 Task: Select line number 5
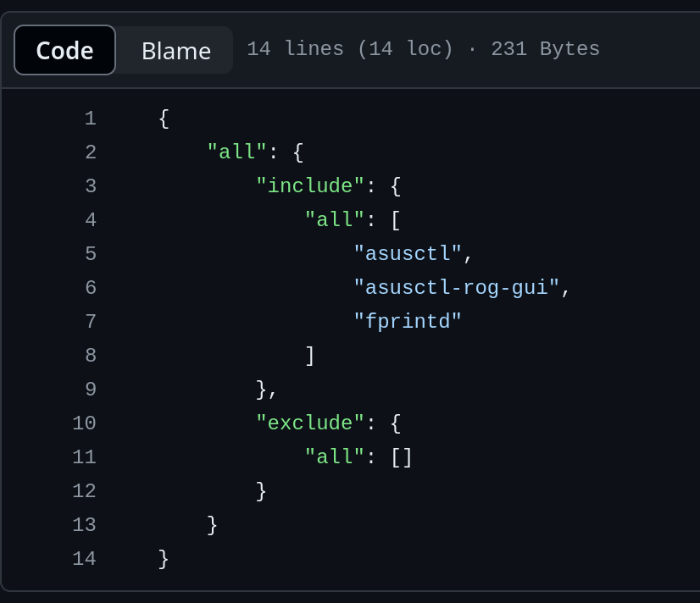[90, 254]
